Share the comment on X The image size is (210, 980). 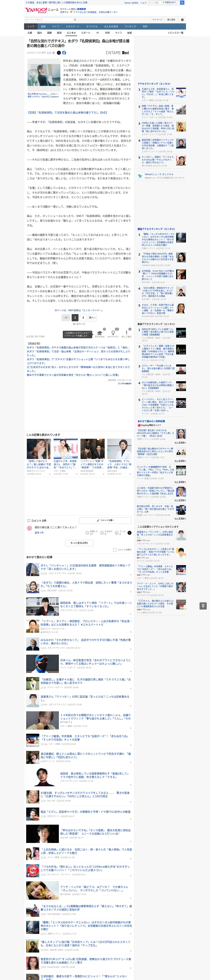129,533
